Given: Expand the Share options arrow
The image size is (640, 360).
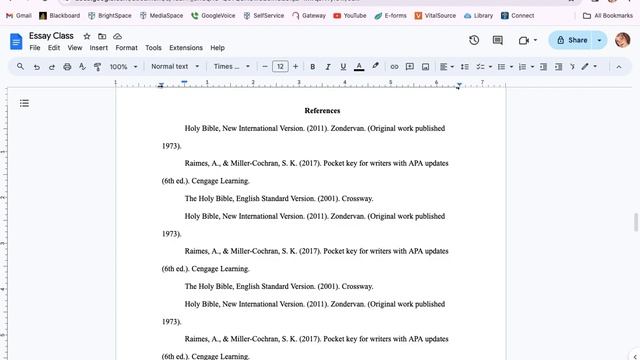Looking at the screenshot, I should 600,40.
